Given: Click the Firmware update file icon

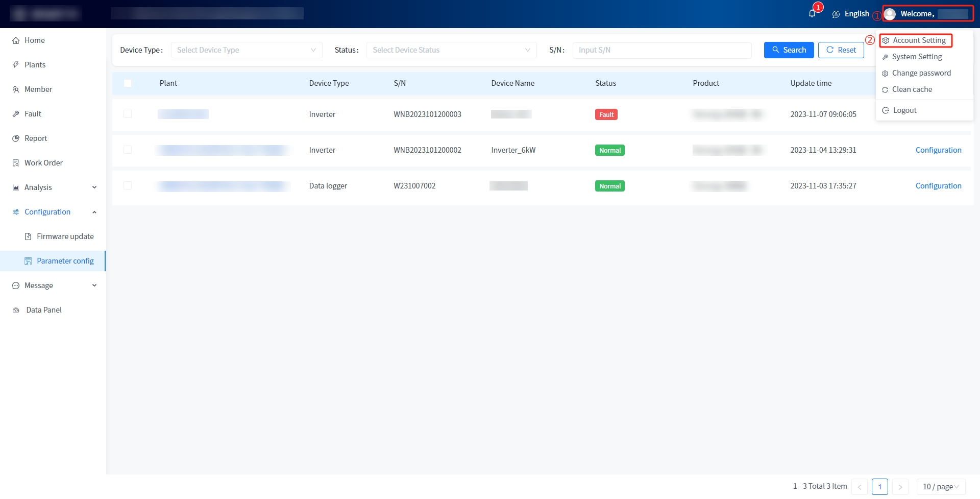Looking at the screenshot, I should [28, 236].
